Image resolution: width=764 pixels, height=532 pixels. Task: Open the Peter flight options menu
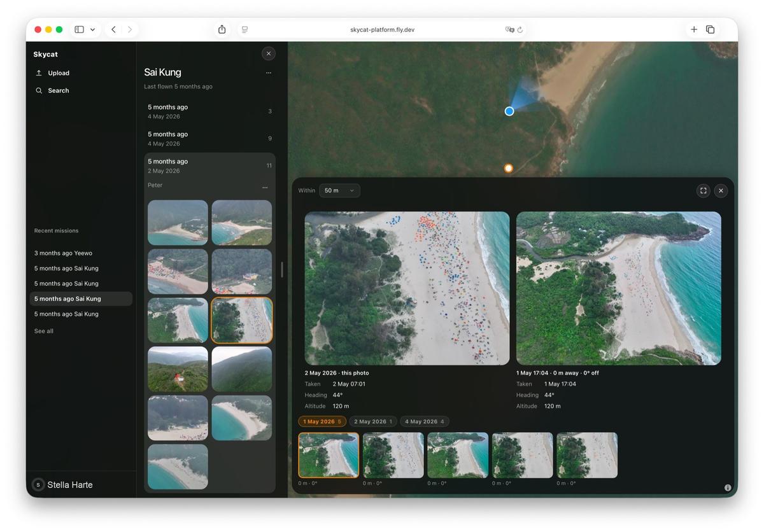coord(265,188)
